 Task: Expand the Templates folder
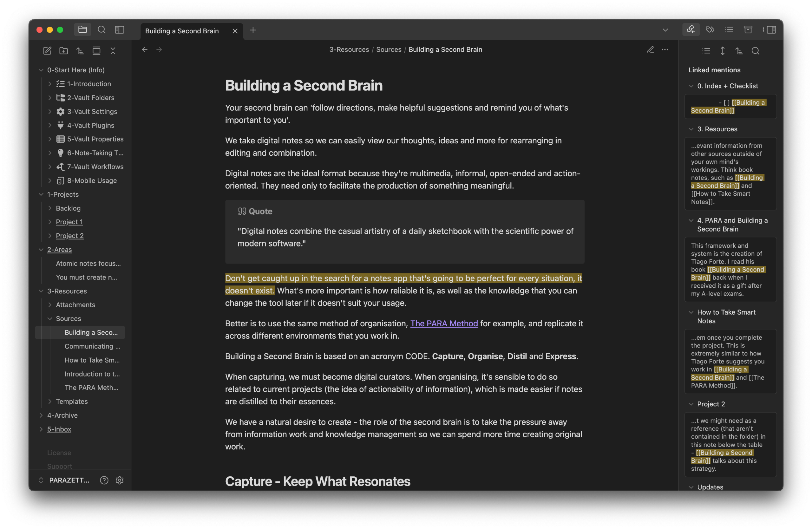(50, 402)
